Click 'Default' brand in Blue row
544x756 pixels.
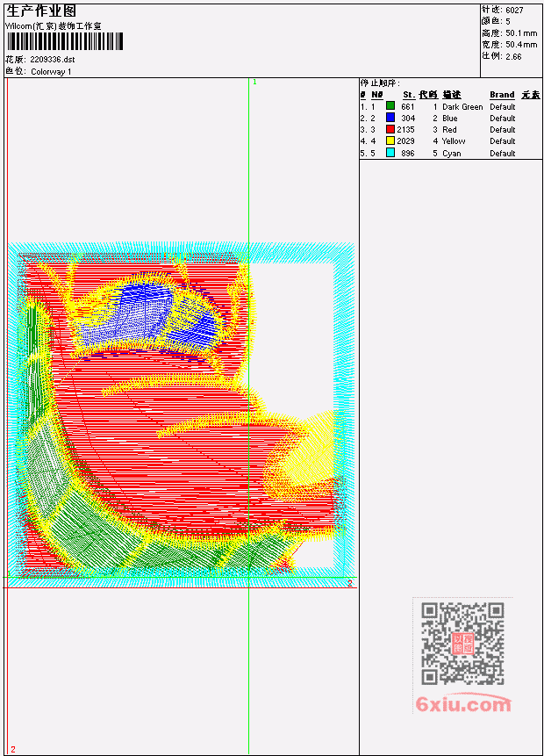coord(502,119)
